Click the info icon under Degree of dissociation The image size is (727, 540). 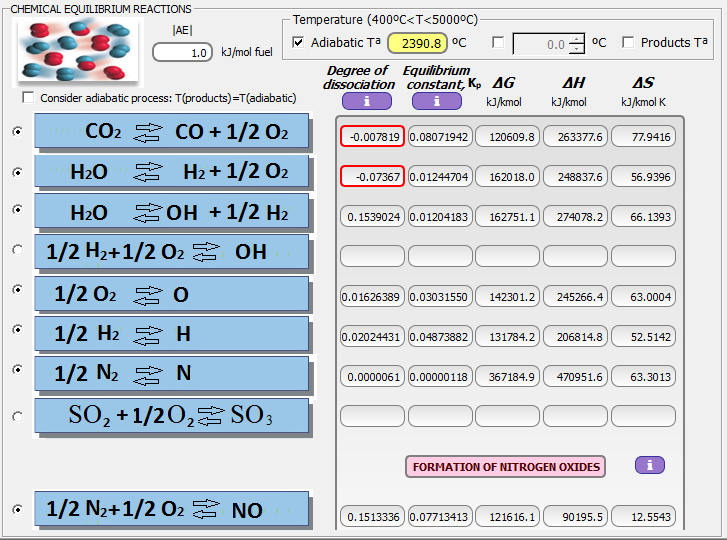coord(366,101)
